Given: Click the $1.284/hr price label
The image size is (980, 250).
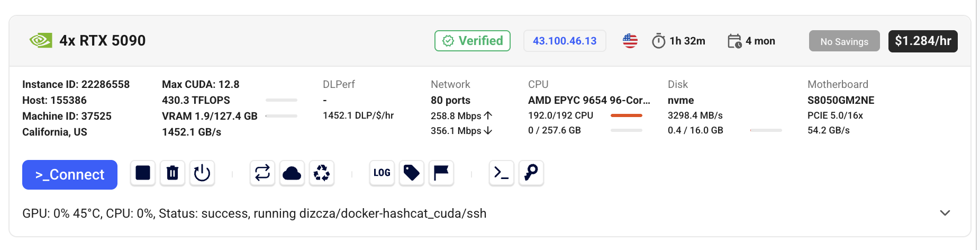Looking at the screenshot, I should (x=923, y=41).
